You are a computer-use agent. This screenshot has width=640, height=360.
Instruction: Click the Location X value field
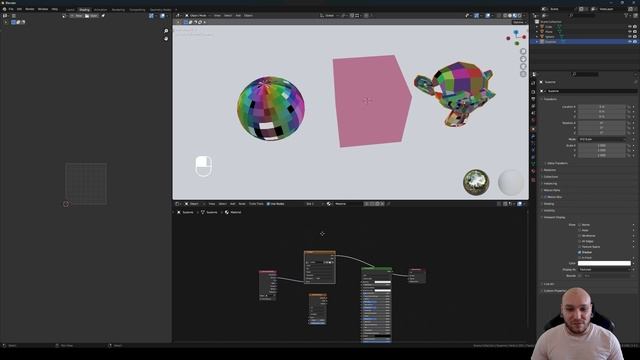602,107
